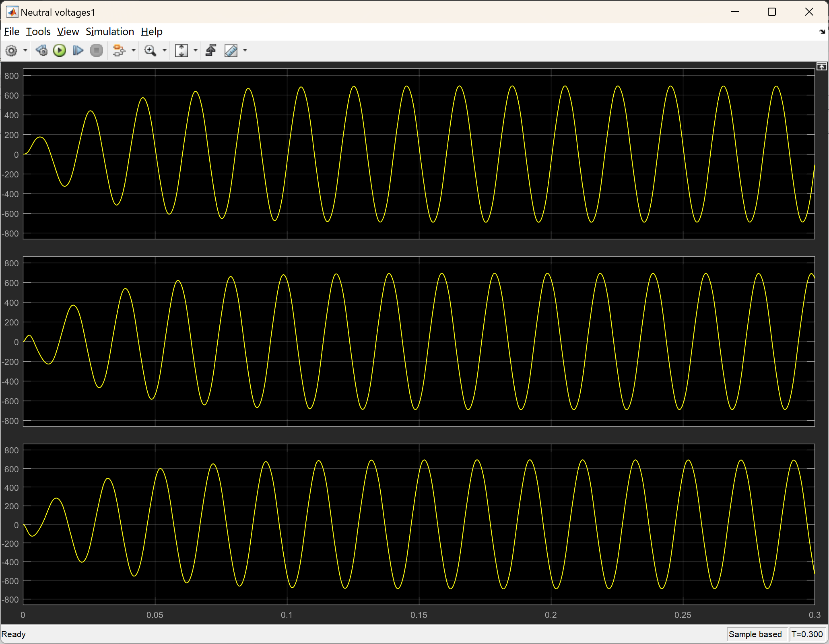Expand the Scale Axes dropdown arrow

196,51
